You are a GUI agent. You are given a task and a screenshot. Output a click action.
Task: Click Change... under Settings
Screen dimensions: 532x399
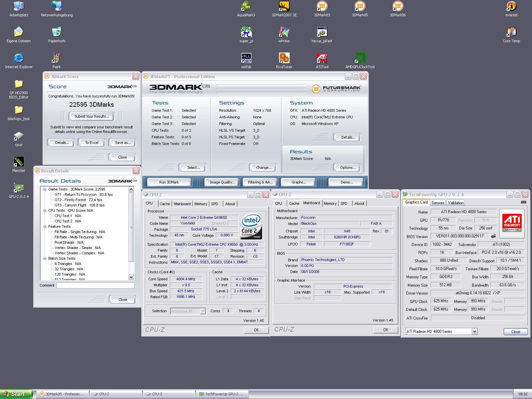coord(264,168)
